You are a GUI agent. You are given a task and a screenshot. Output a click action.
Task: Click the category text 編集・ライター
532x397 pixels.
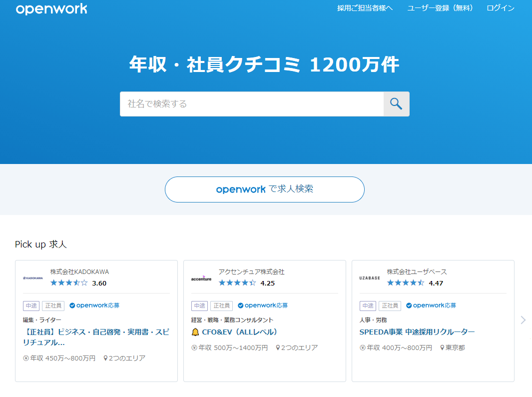coord(42,320)
